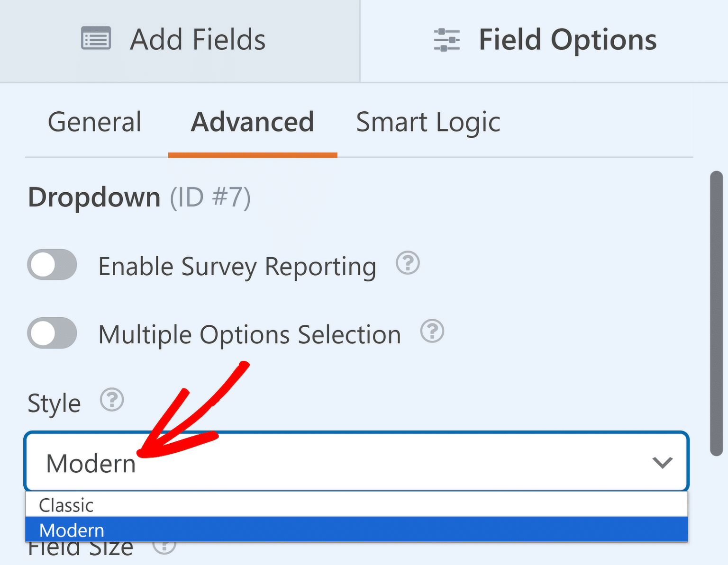The width and height of the screenshot is (728, 565).
Task: Click the help icon beside Field Size
Action: point(164,547)
